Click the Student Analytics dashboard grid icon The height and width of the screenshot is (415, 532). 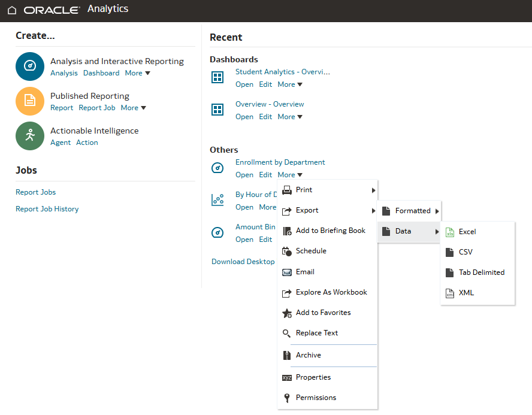pyautogui.click(x=217, y=77)
